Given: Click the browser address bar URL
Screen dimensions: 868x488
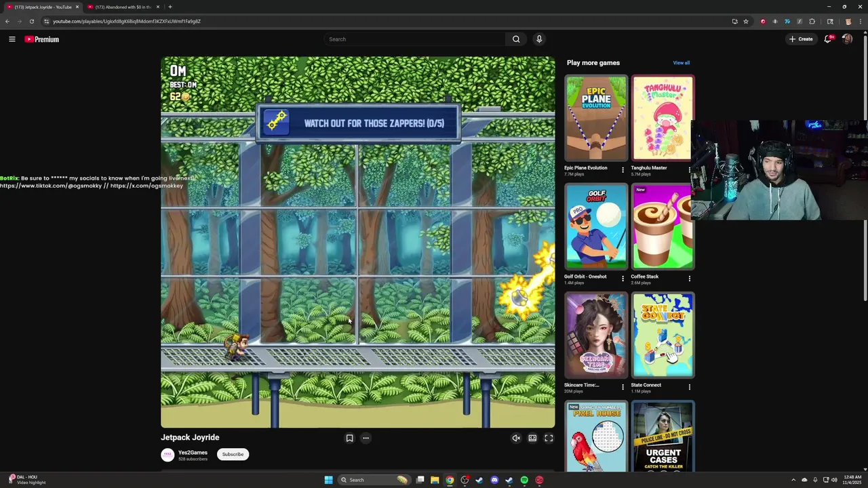Looking at the screenshot, I should pos(127,21).
